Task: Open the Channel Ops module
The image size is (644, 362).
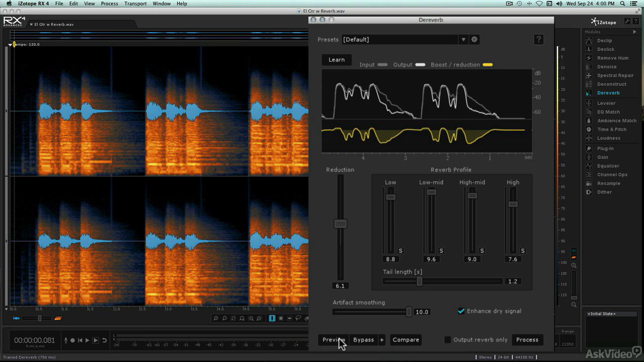Action: tap(612, 174)
